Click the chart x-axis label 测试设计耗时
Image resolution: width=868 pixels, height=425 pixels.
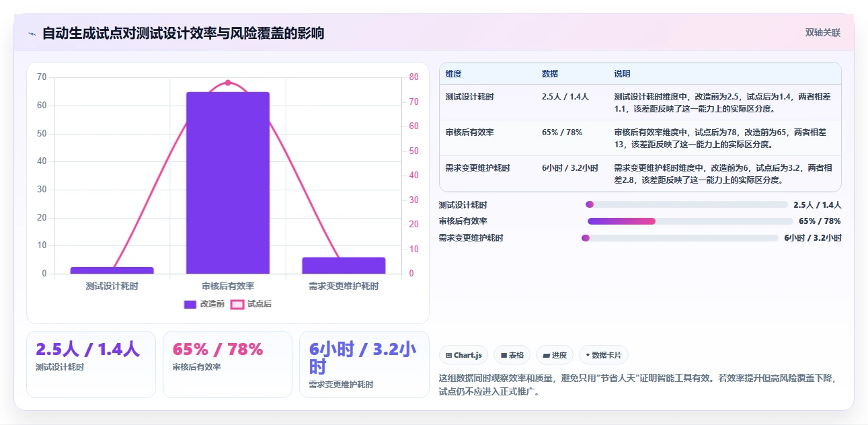click(112, 286)
